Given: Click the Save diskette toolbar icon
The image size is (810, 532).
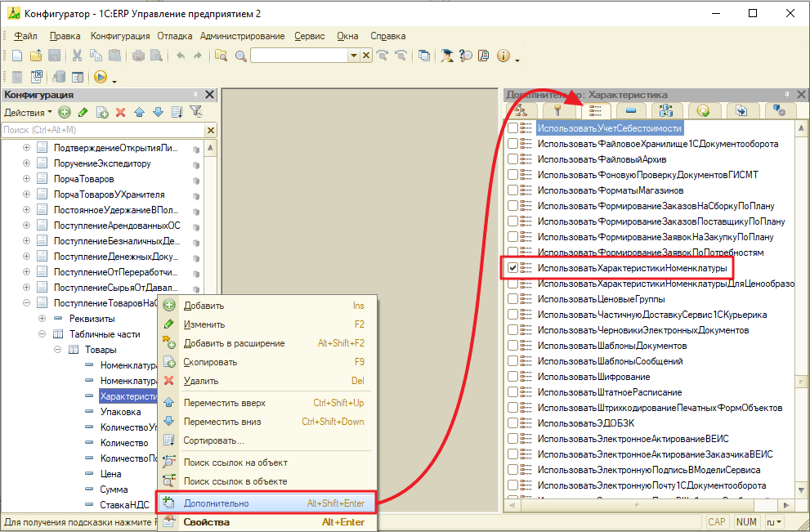Looking at the screenshot, I should click(54, 56).
